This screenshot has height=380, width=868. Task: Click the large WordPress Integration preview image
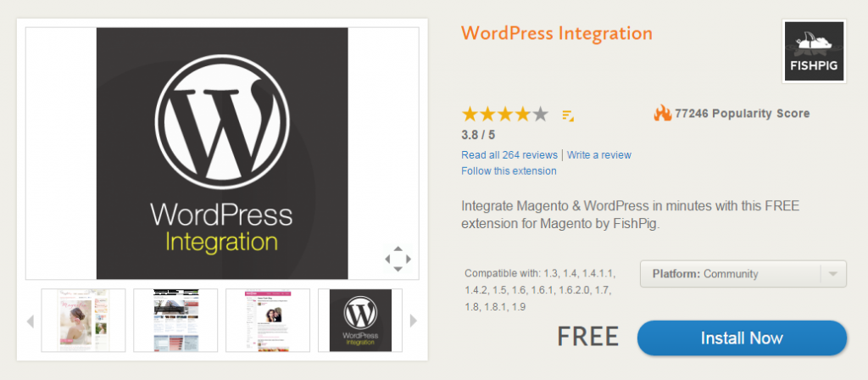(x=222, y=154)
